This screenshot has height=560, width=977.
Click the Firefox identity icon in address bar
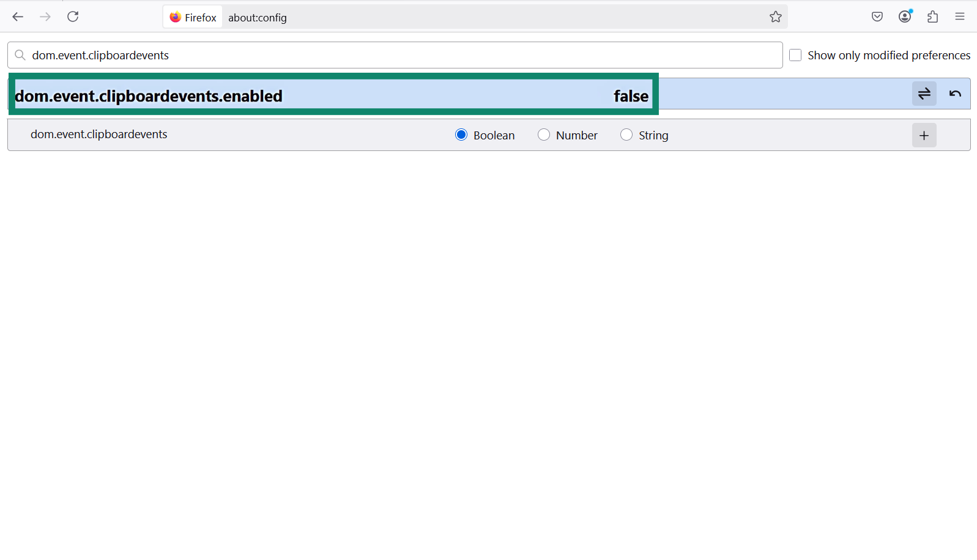pyautogui.click(x=193, y=18)
